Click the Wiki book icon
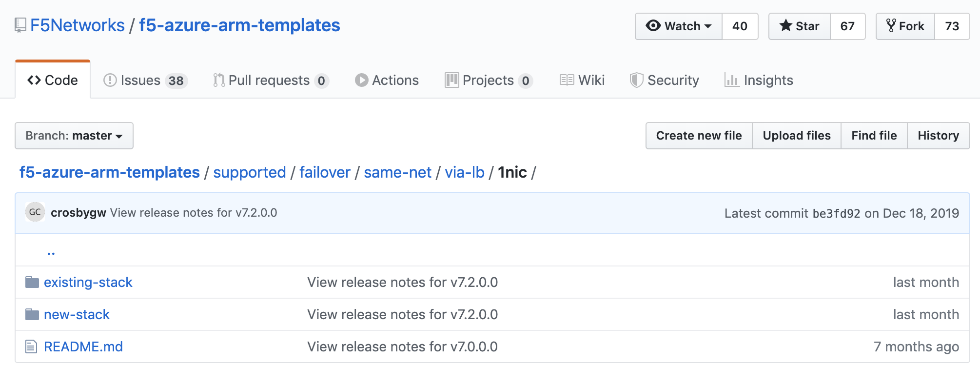 tap(567, 80)
